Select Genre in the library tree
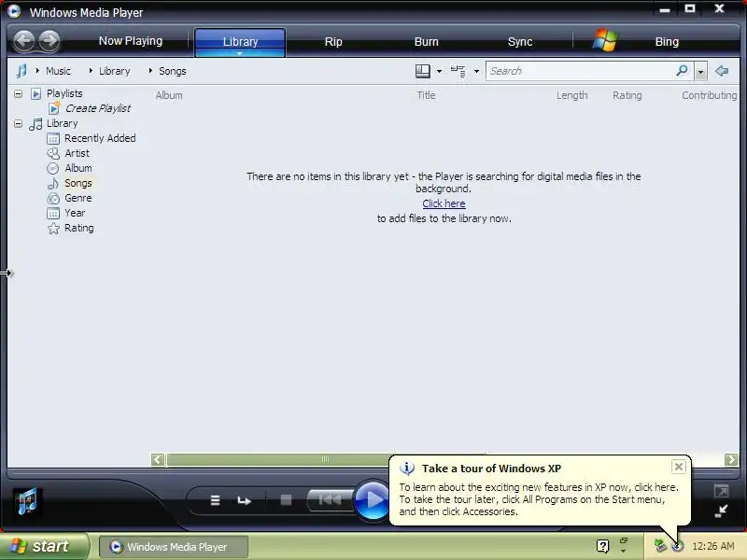Image resolution: width=747 pixels, height=560 pixels. [x=78, y=198]
